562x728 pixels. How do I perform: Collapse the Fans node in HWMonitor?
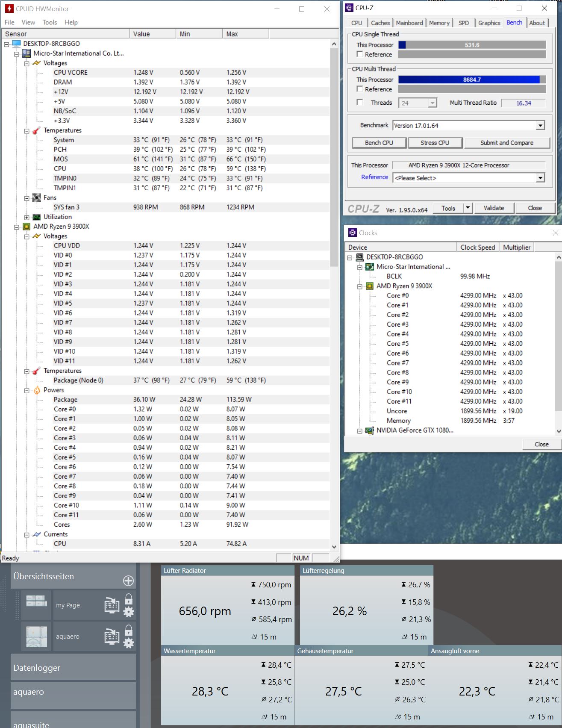tap(26, 198)
